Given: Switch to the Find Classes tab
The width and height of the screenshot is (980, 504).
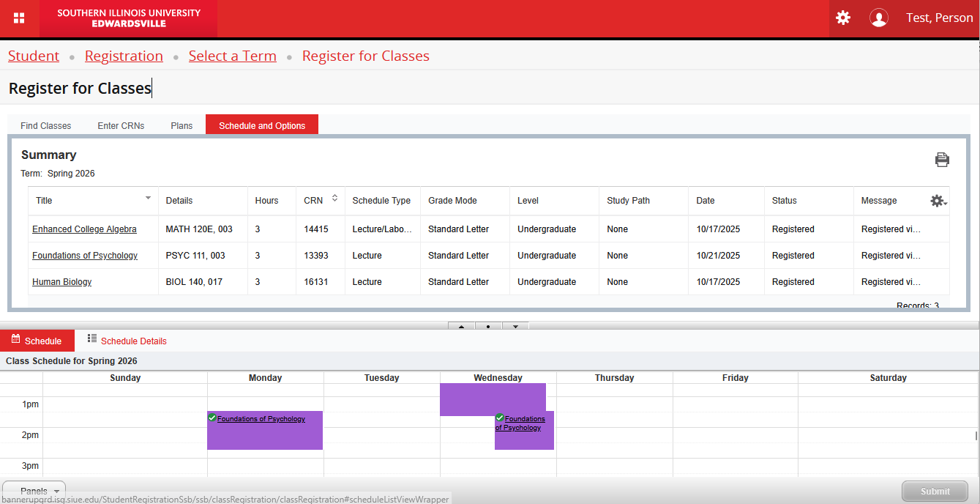Looking at the screenshot, I should [46, 125].
